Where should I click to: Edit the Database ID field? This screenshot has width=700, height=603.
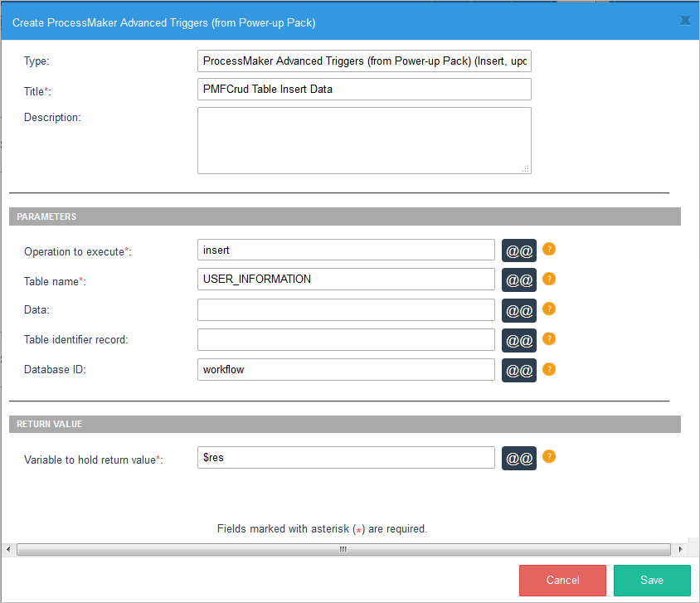point(346,370)
